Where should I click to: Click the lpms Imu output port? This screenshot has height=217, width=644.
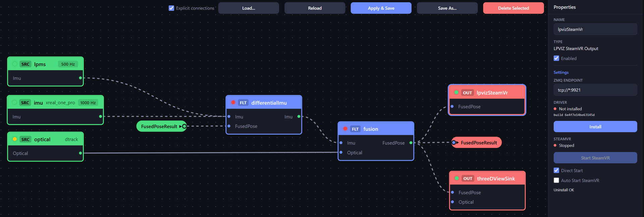coord(80,78)
